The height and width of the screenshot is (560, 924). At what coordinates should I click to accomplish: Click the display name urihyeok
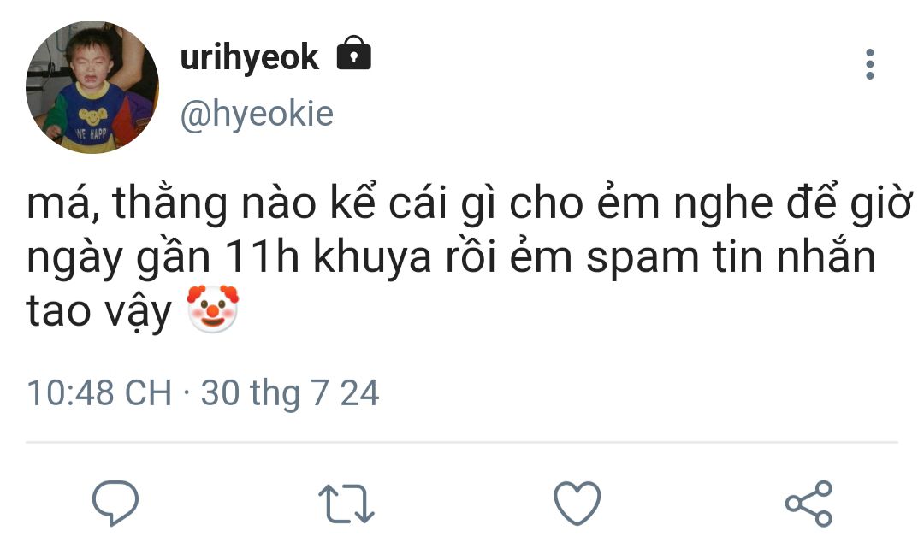click(250, 57)
